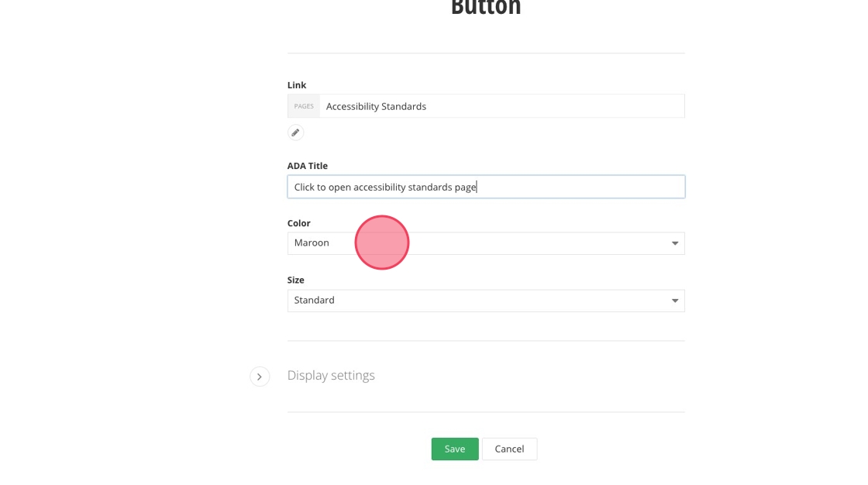
Task: Open Size dropdown via its arrow
Action: pos(674,301)
